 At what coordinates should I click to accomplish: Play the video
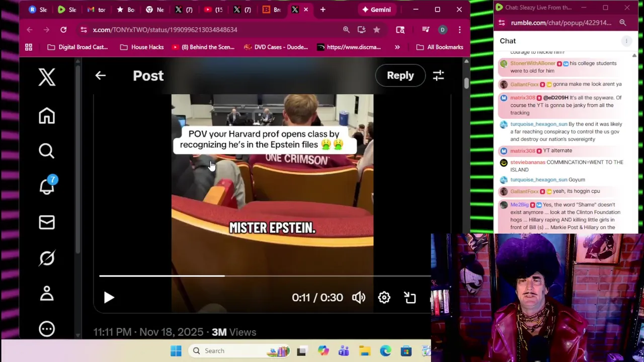(x=109, y=298)
